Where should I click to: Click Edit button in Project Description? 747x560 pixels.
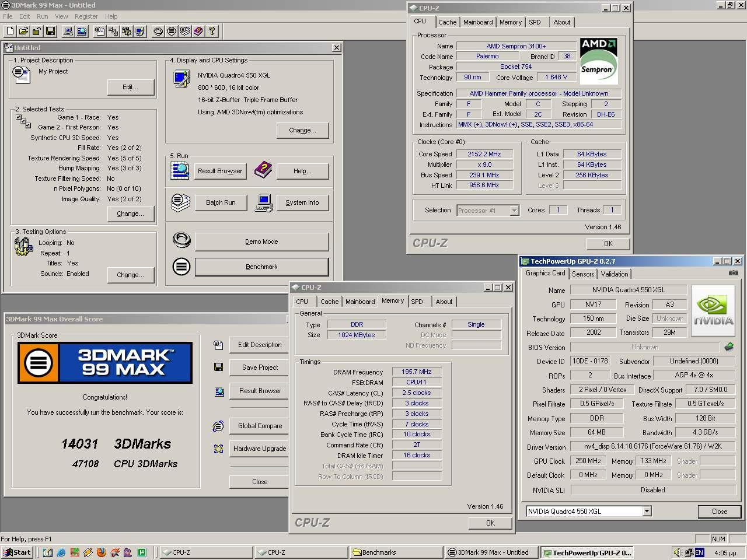pos(131,87)
